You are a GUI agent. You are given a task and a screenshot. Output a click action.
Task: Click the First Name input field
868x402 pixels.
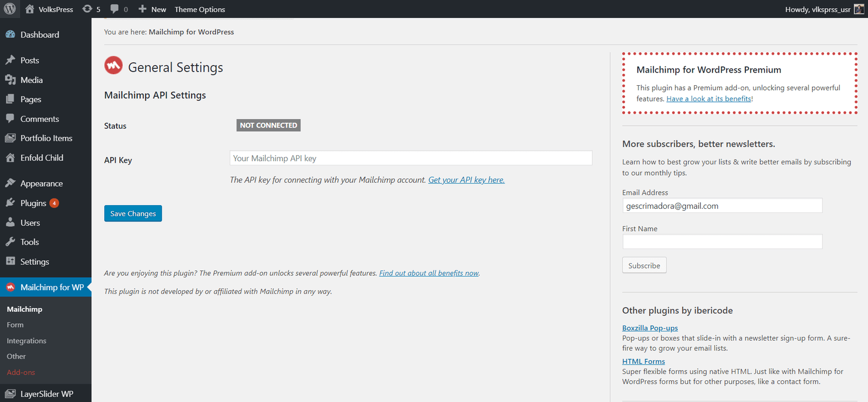pos(722,241)
